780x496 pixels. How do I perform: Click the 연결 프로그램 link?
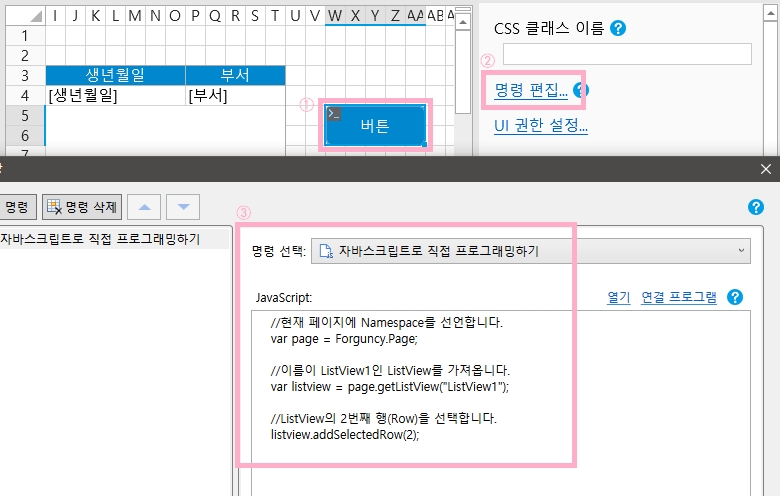(x=679, y=297)
